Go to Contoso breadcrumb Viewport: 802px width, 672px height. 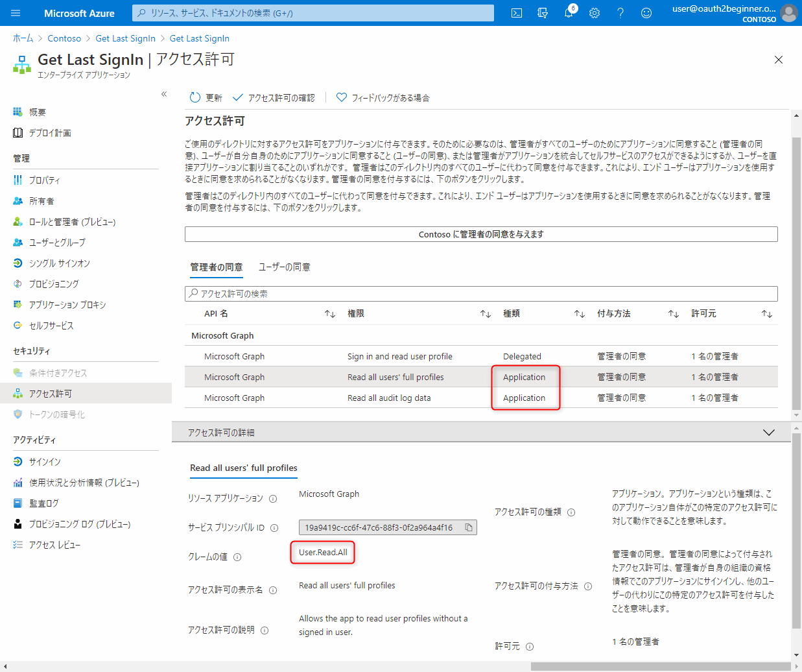pyautogui.click(x=64, y=38)
